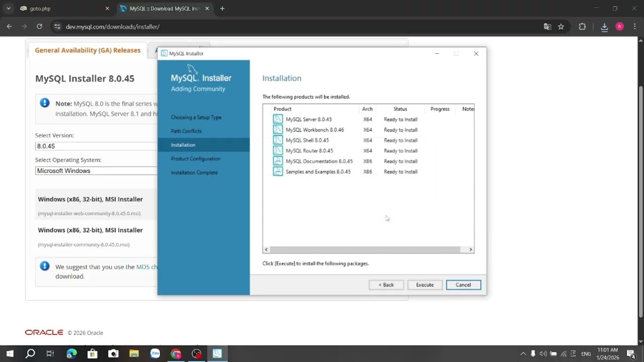Click the ENG language indicator
The height and width of the screenshot is (362, 644).
point(586,354)
